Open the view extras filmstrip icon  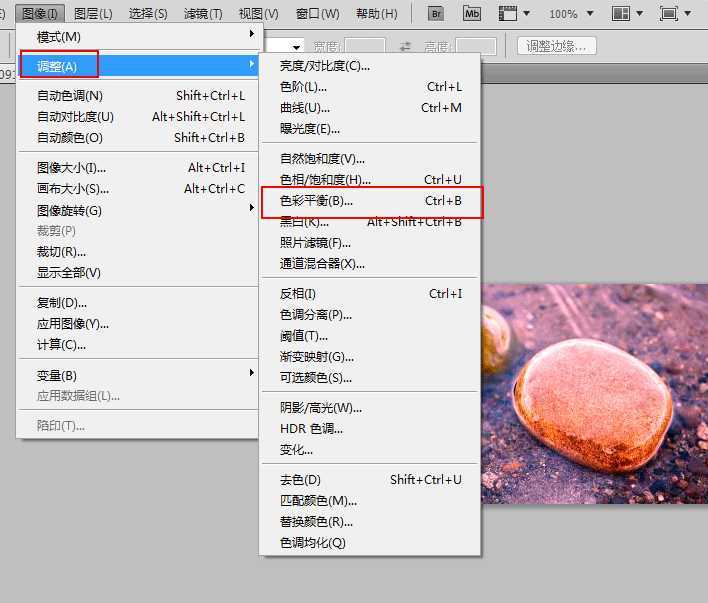pyautogui.click(x=508, y=14)
